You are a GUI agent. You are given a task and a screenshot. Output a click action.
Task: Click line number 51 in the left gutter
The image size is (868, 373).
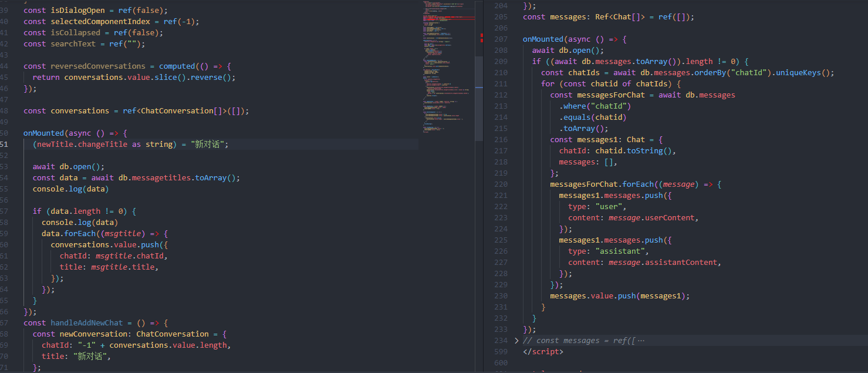[x=4, y=145]
